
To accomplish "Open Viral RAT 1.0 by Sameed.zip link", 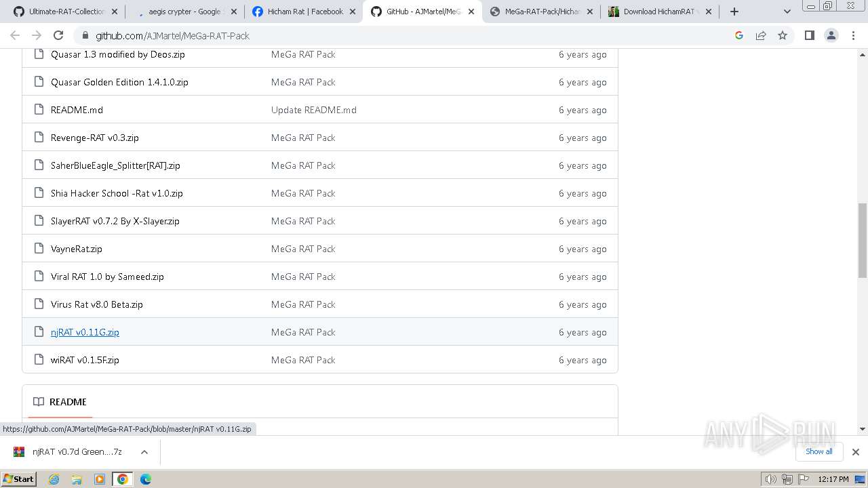I will pyautogui.click(x=107, y=277).
